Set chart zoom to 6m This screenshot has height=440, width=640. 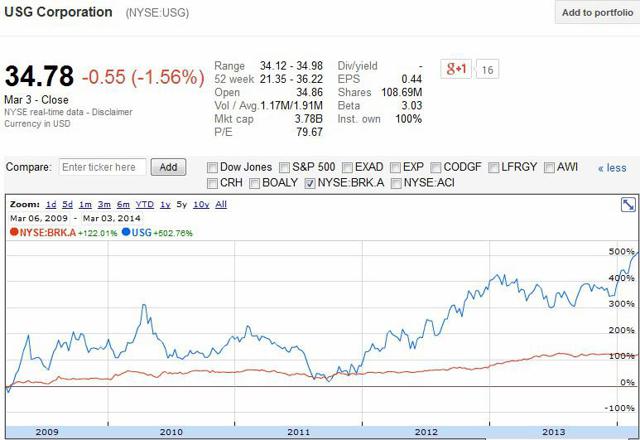[123, 204]
